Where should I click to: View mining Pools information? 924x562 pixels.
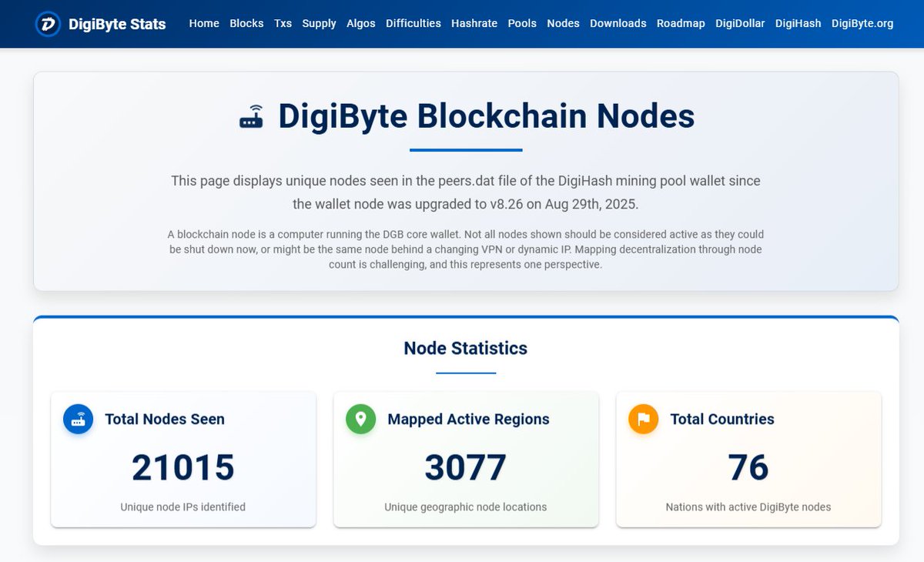pyautogui.click(x=522, y=23)
